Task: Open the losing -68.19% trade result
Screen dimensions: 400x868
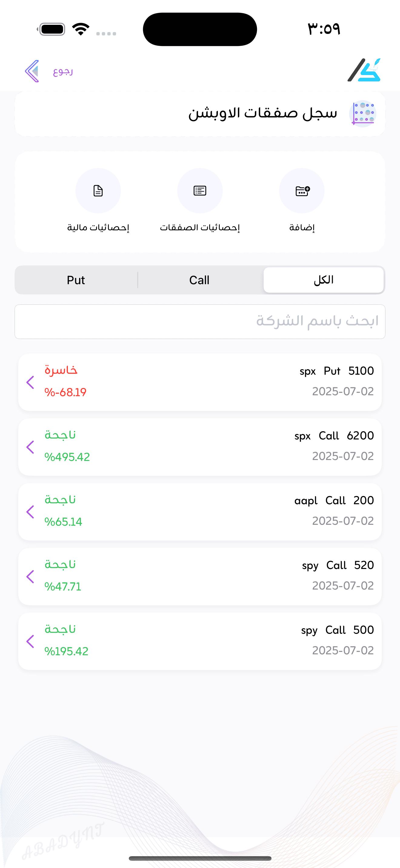Action: click(x=65, y=392)
